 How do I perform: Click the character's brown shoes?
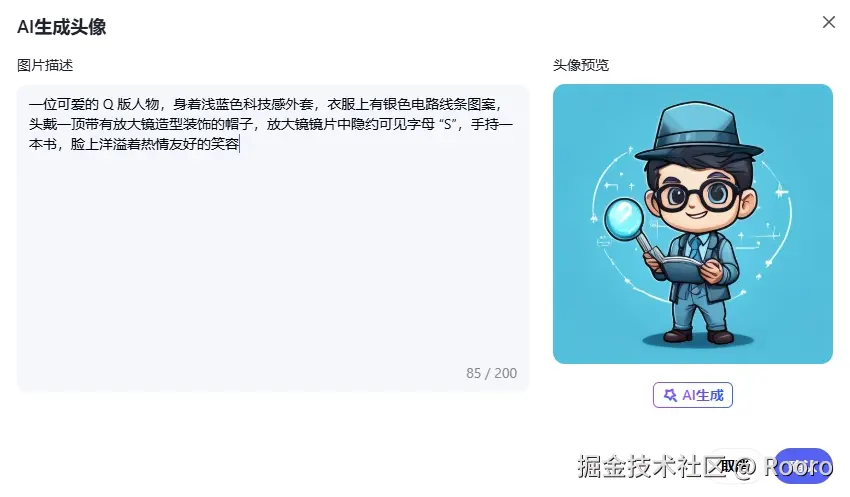(699, 335)
